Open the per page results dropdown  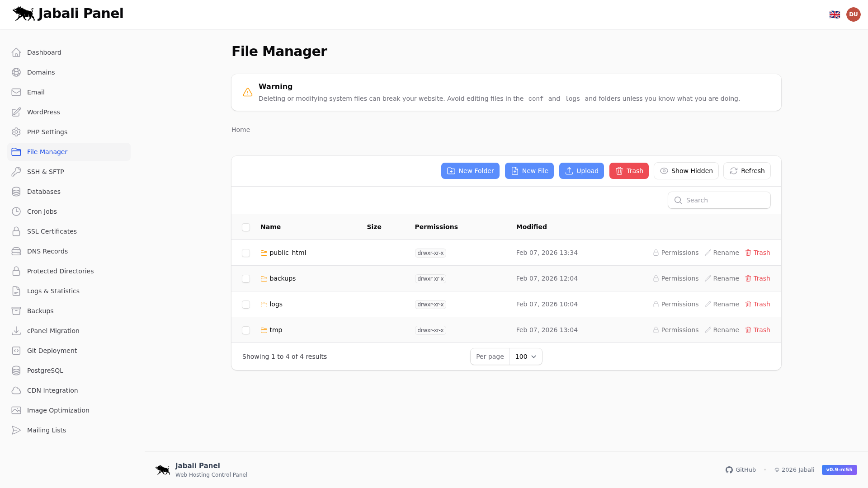pos(525,357)
